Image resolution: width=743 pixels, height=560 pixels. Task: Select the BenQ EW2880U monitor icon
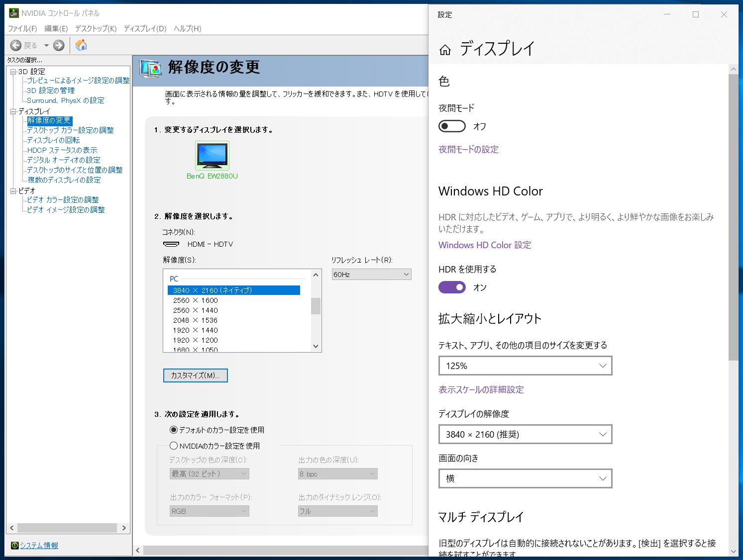tap(212, 156)
